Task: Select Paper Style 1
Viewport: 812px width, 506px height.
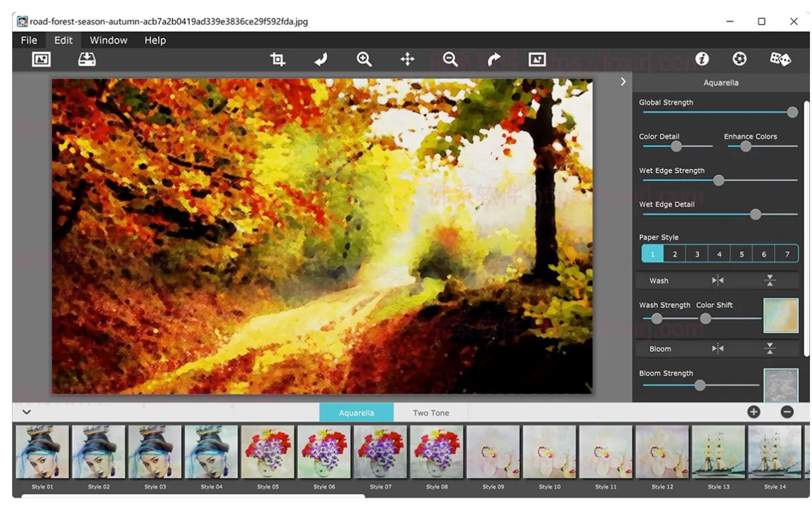Action: [652, 254]
